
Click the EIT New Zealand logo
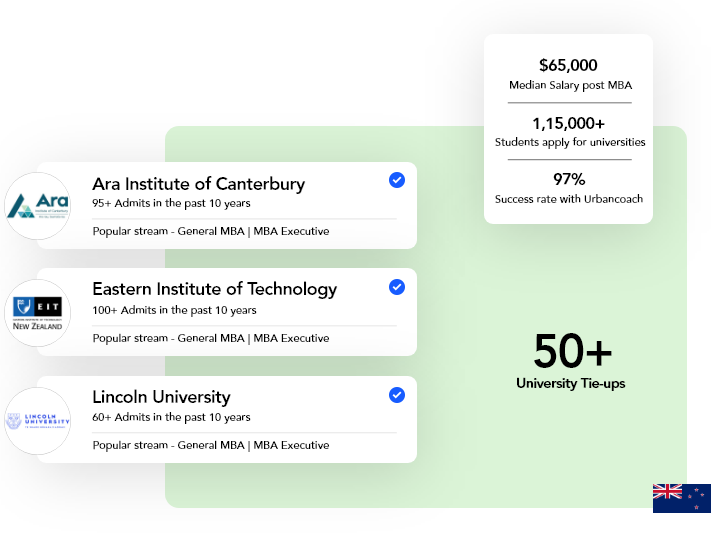point(38,313)
